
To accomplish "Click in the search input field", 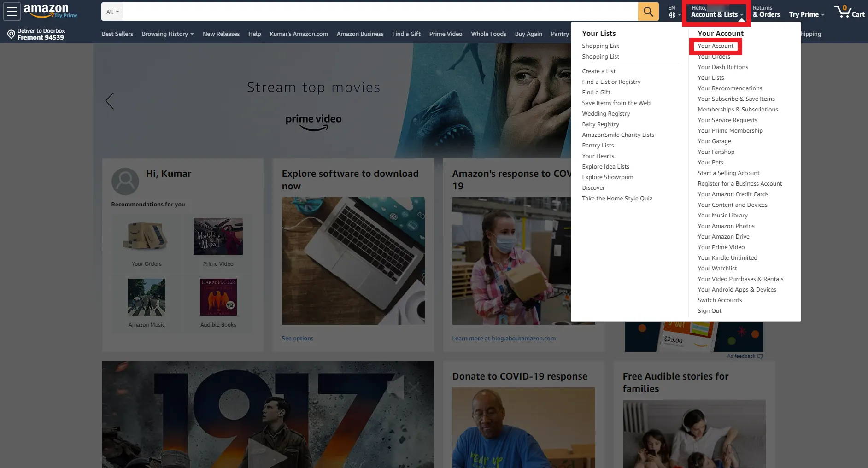I will click(381, 12).
